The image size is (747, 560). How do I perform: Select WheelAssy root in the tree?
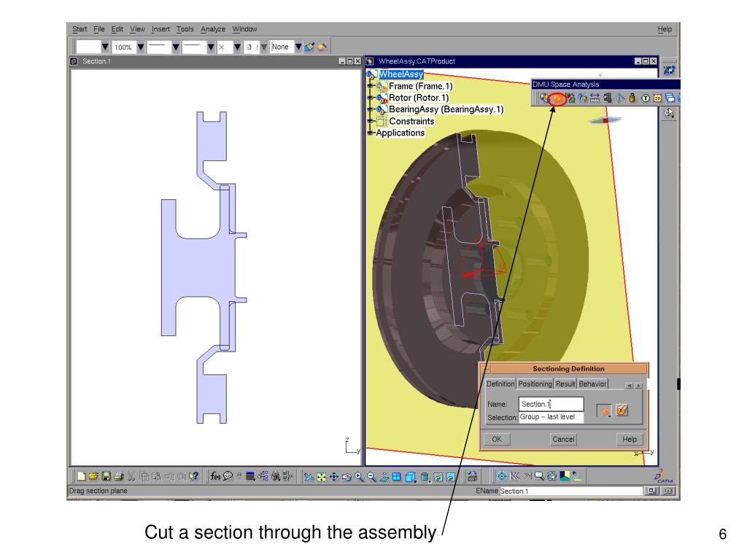(x=400, y=74)
